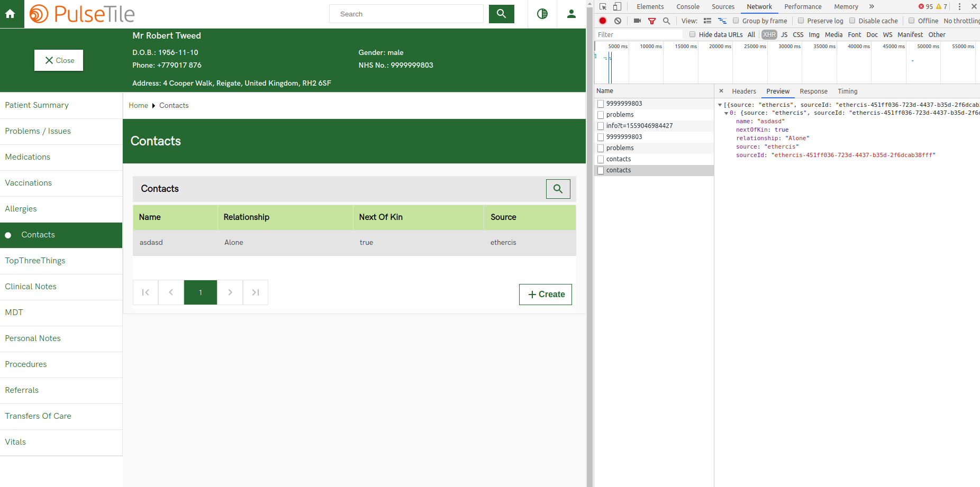The width and height of the screenshot is (980, 487).
Task: Open Allergies in the sidebar
Action: [x=61, y=209]
